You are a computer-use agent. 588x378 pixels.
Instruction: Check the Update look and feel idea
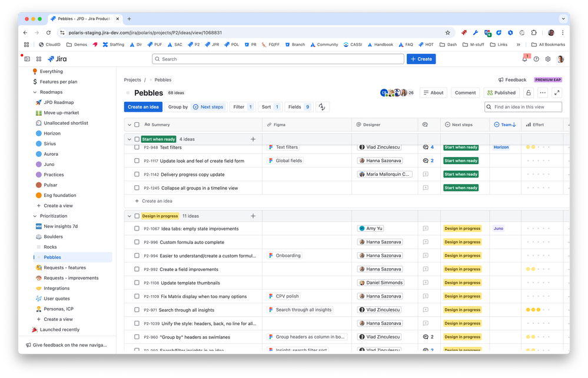(137, 160)
